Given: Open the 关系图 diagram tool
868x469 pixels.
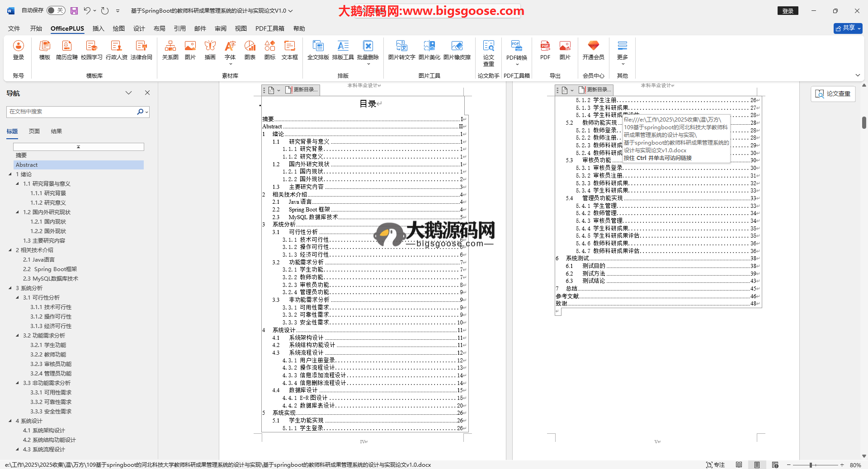Looking at the screenshot, I should tap(170, 50).
